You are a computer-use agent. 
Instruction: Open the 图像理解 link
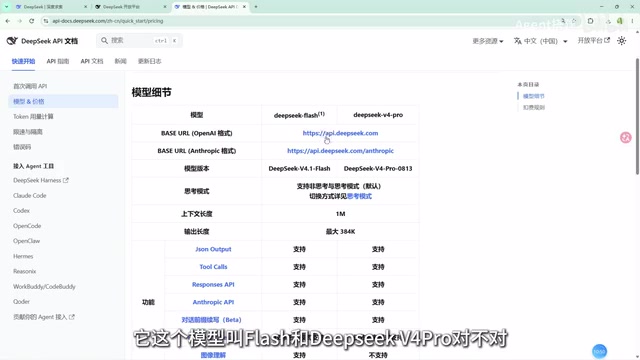coord(213,355)
